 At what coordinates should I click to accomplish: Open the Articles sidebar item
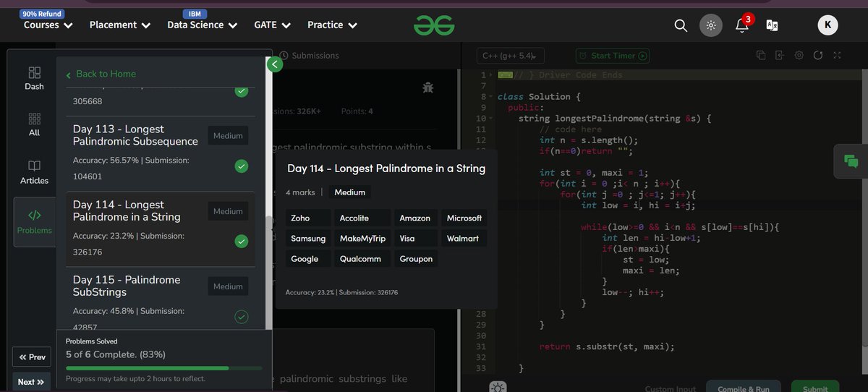click(x=34, y=172)
